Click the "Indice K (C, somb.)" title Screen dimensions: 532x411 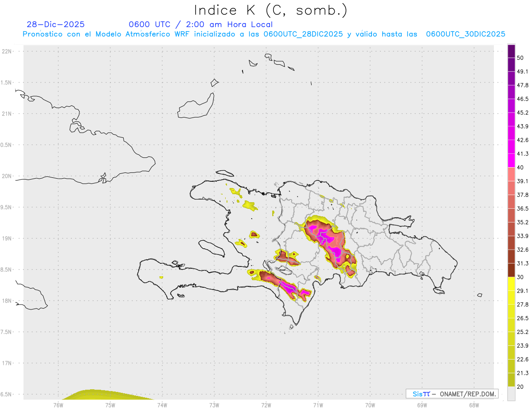click(270, 10)
